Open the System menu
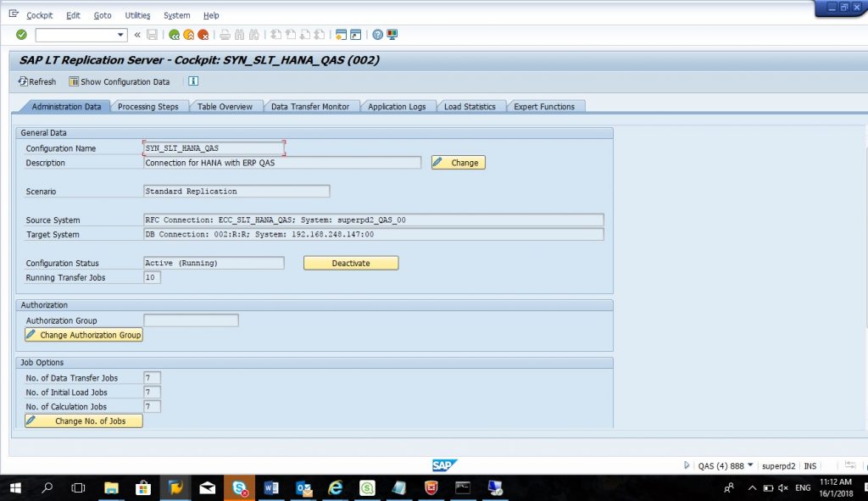 pos(176,15)
